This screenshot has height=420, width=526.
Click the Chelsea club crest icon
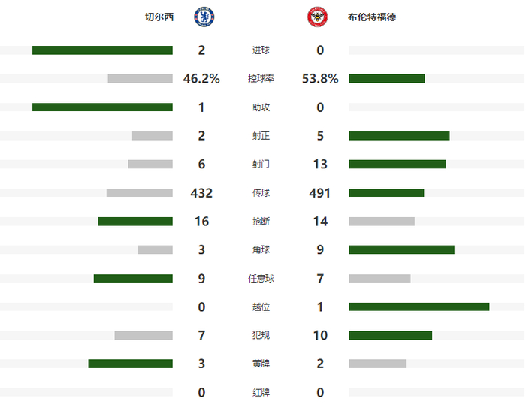click(x=204, y=17)
